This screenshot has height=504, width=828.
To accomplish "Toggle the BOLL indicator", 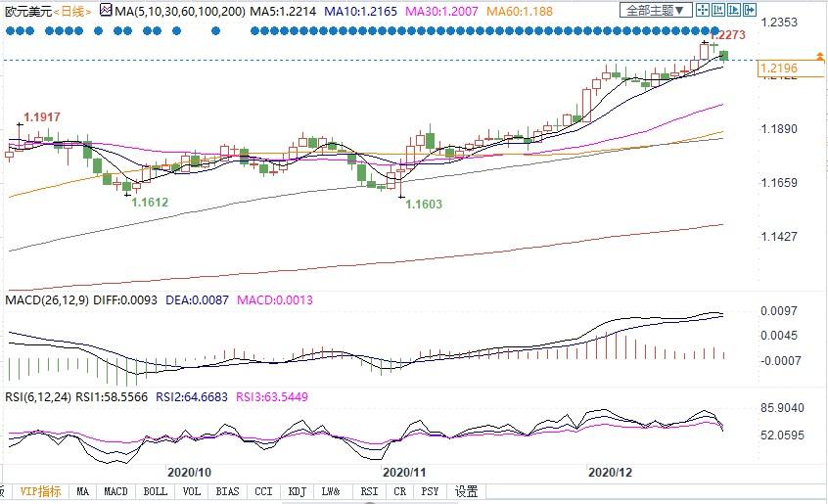I will (x=155, y=491).
